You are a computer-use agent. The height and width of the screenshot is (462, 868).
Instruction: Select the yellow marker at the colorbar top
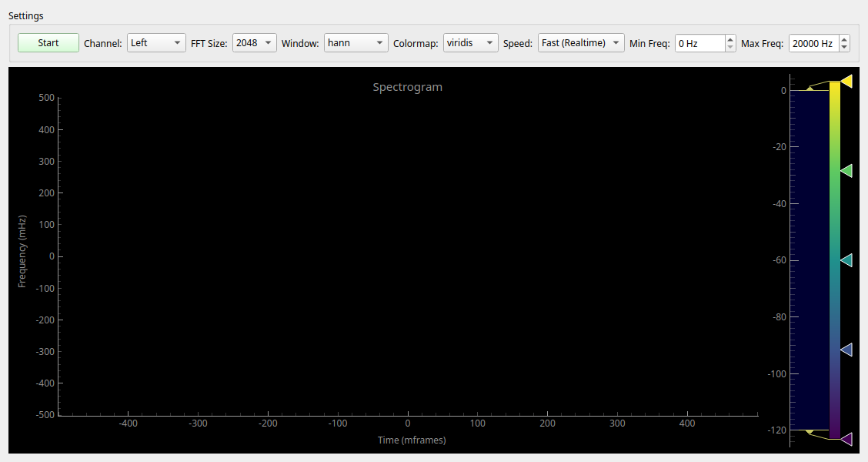click(846, 80)
